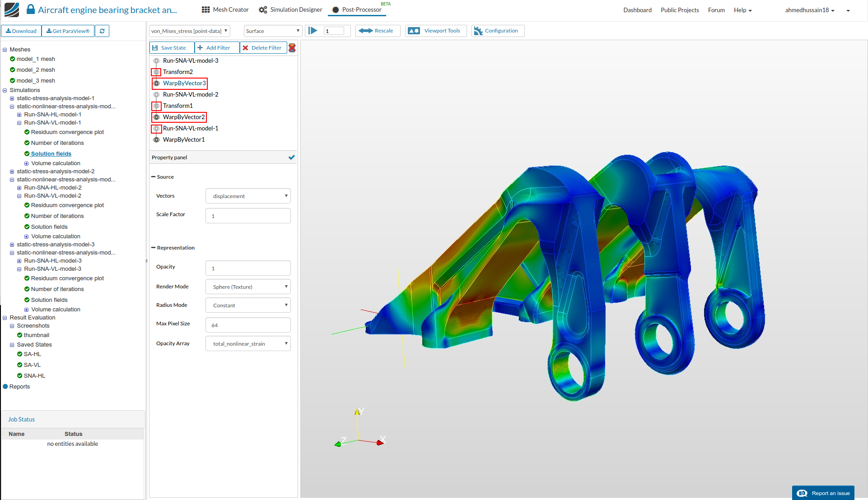
Task: Open the von_Mises_stress field dropdown
Action: coord(189,31)
